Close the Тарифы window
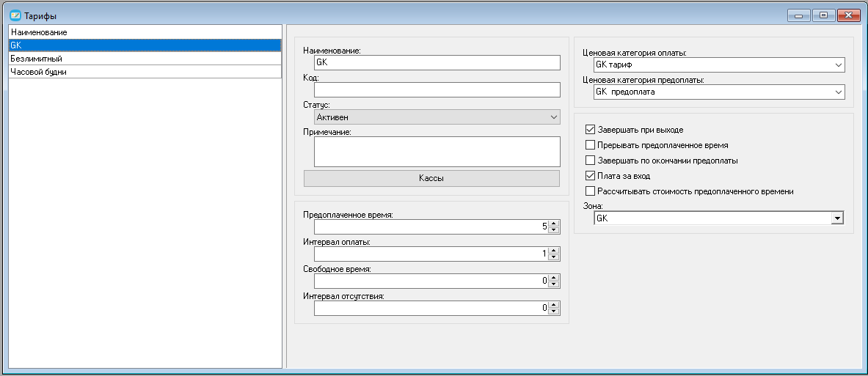868x376 pixels. [849, 15]
